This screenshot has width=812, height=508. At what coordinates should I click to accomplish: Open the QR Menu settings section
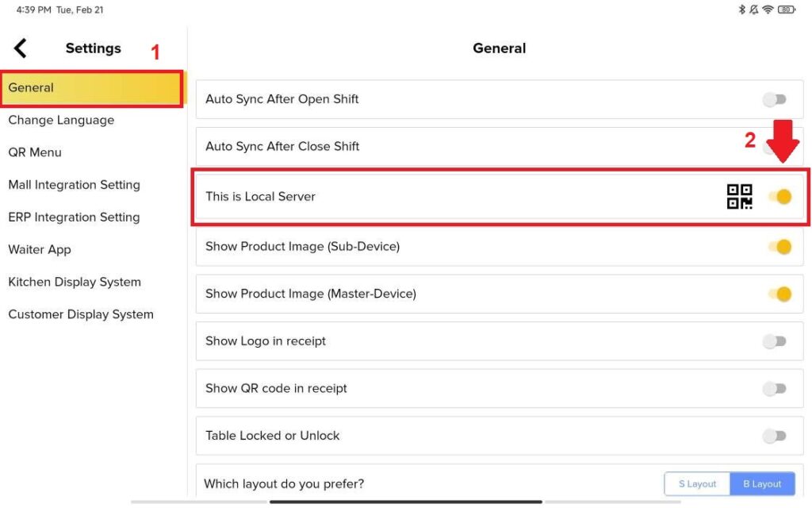point(35,152)
